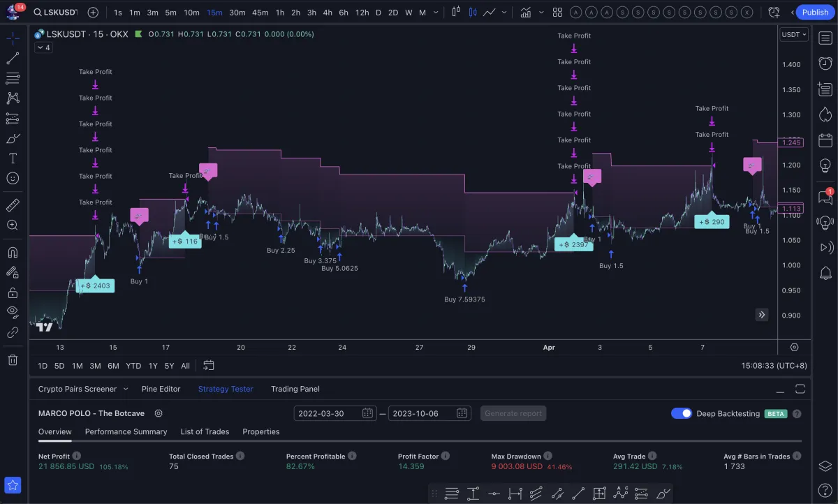838x504 pixels.
Task: Open the Measure ruler tool
Action: click(x=13, y=206)
